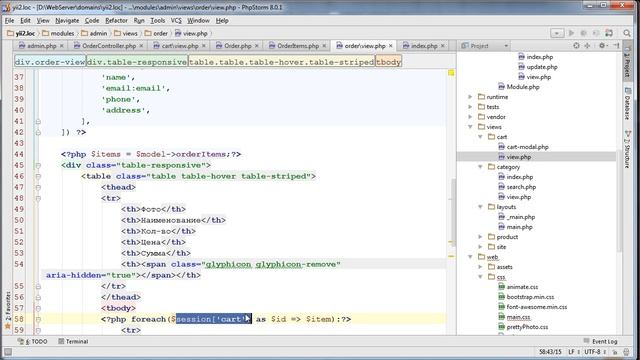Screen dimensions: 640x360
Task: Click the modules breadcrumb folder
Action: (58, 33)
